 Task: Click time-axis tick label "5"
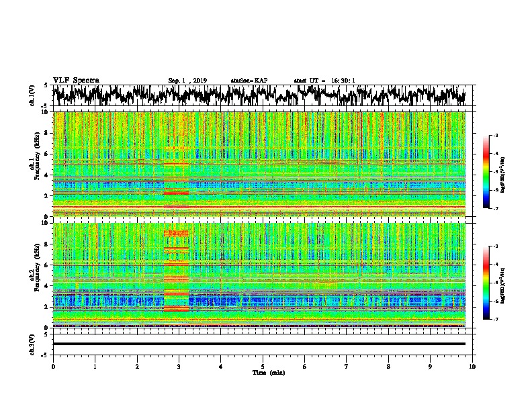click(x=263, y=367)
